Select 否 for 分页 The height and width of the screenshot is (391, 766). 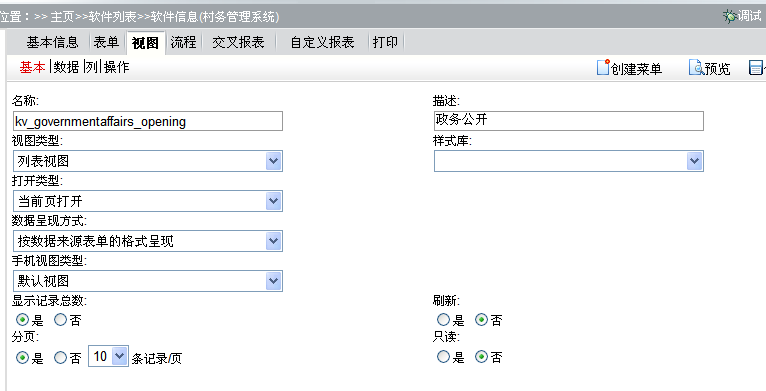tap(61, 358)
